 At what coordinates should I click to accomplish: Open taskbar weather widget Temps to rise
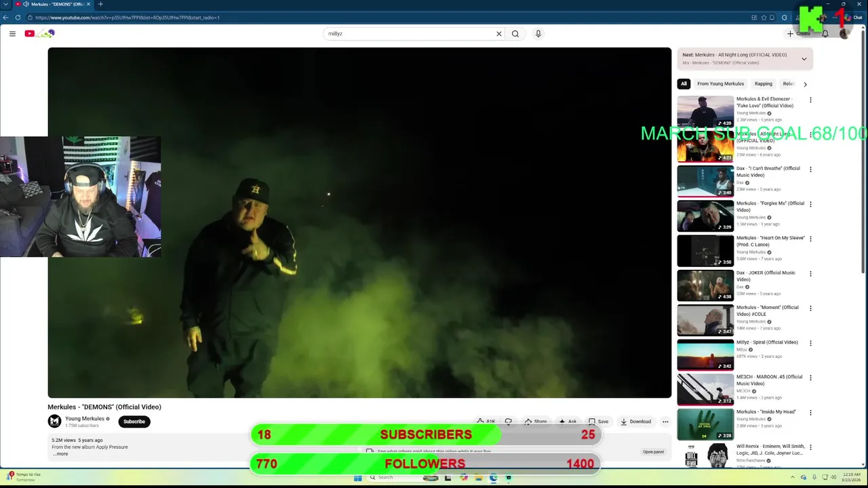[24, 476]
